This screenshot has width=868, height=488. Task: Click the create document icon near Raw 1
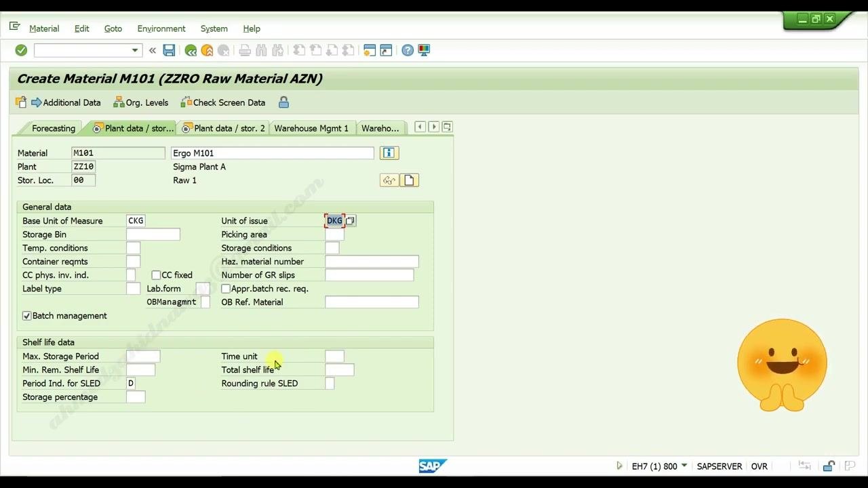(x=409, y=180)
